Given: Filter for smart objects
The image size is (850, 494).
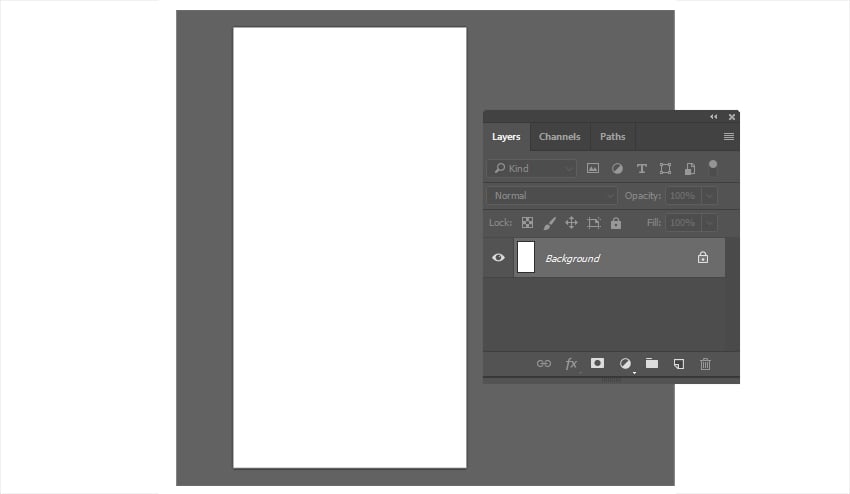Looking at the screenshot, I should tap(690, 169).
